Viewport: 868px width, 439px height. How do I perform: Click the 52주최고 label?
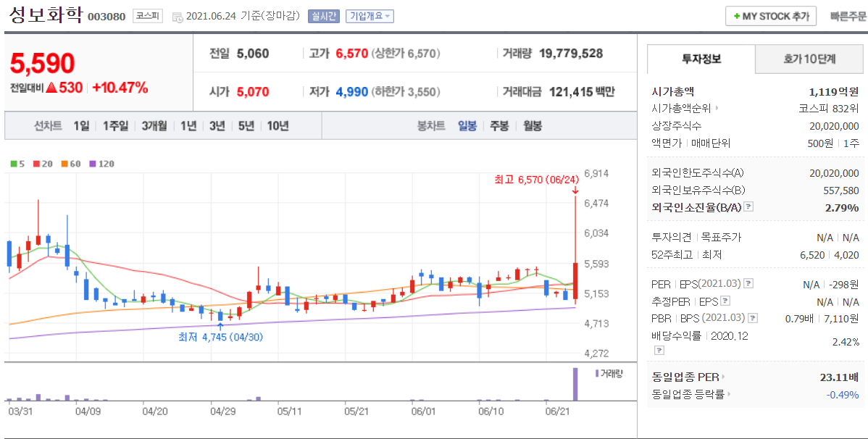[672, 255]
